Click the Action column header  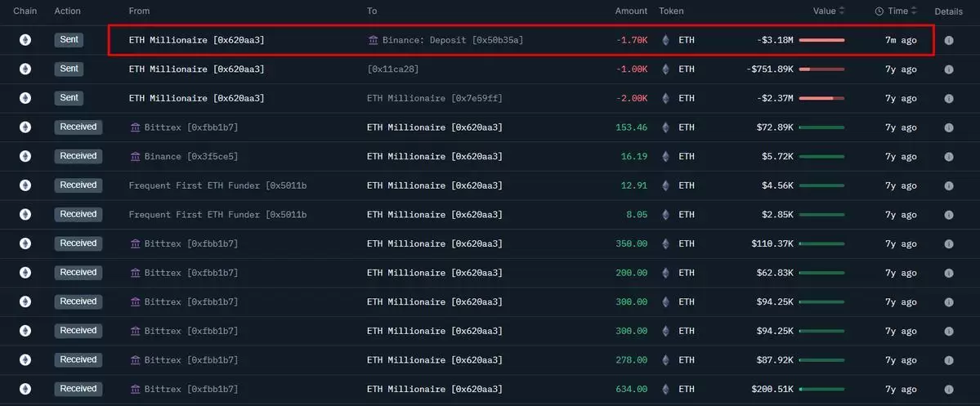[x=67, y=11]
